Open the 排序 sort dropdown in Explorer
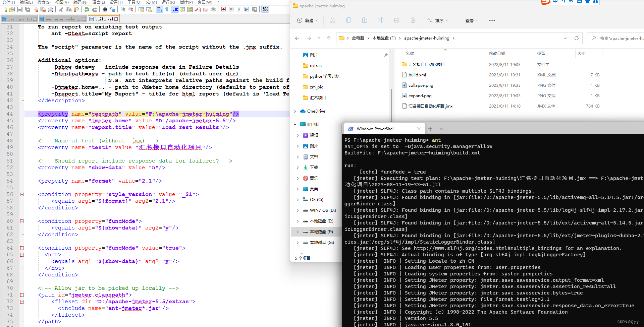Viewport: 644px width, 327px height. tap(437, 20)
